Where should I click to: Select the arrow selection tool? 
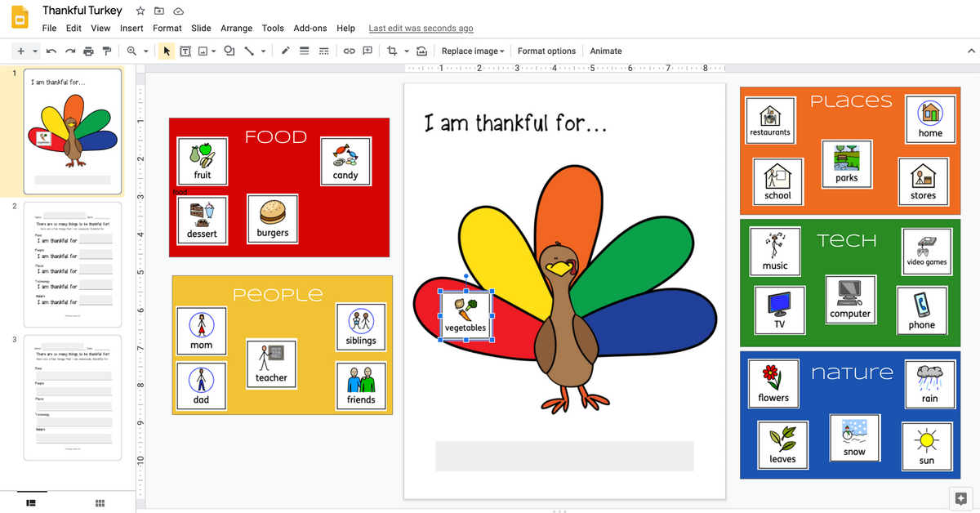point(166,51)
